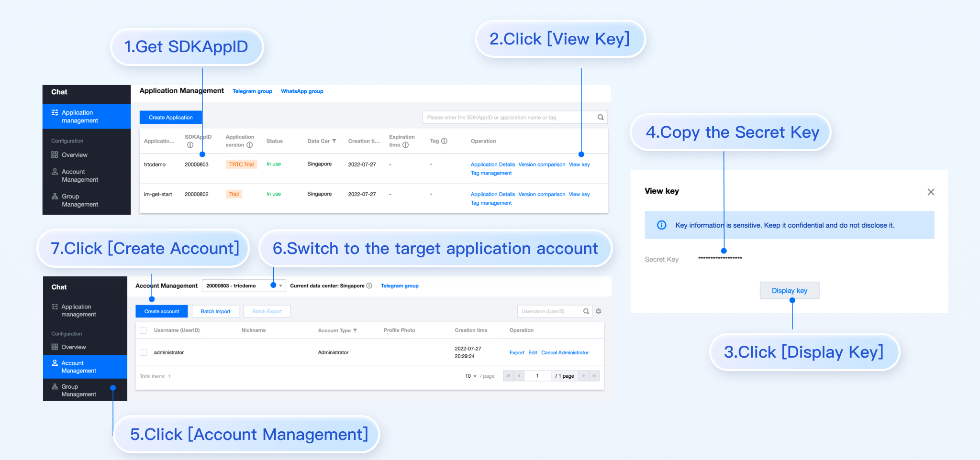Image resolution: width=980 pixels, height=460 pixels.
Task: Click the page number input showing 1
Action: click(537, 376)
